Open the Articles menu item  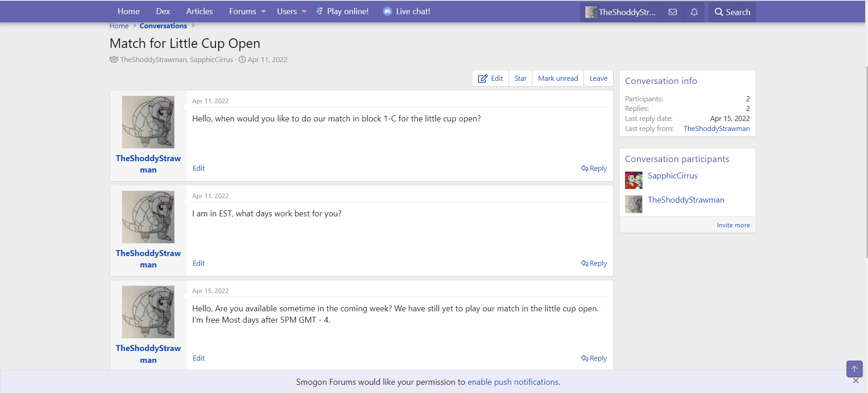pyautogui.click(x=199, y=11)
